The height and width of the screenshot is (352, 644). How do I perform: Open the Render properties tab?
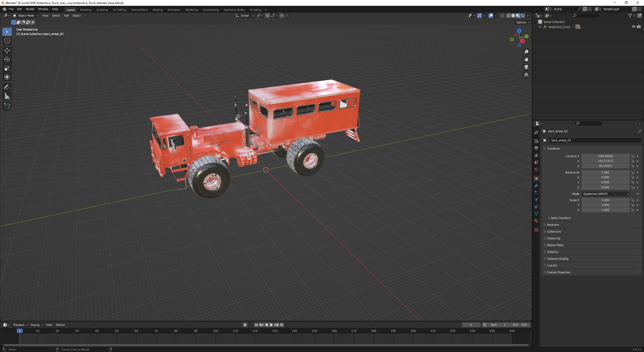tap(536, 141)
